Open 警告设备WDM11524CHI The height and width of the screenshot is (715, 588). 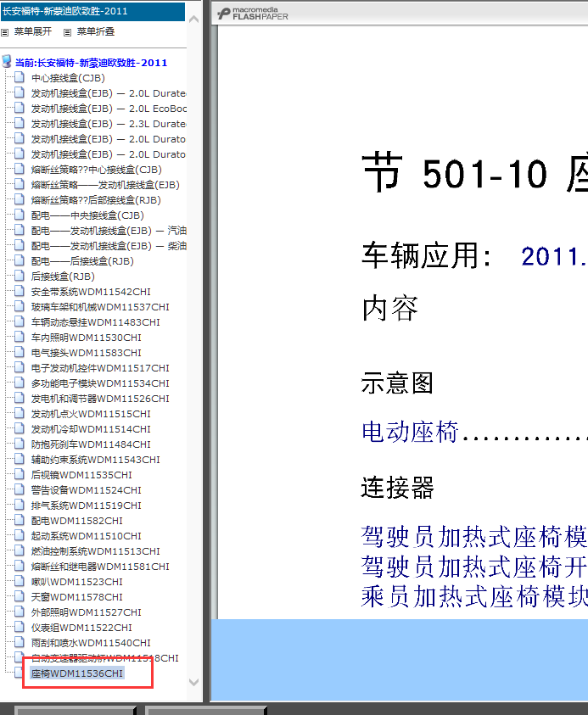click(87, 490)
